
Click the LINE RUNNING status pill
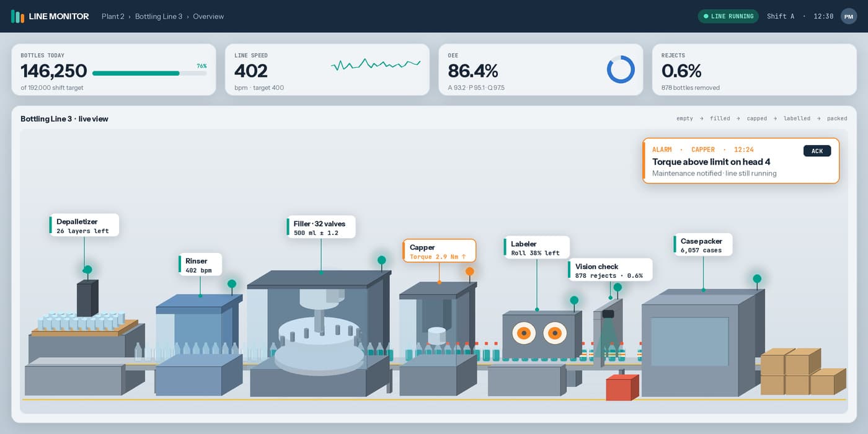pos(728,16)
